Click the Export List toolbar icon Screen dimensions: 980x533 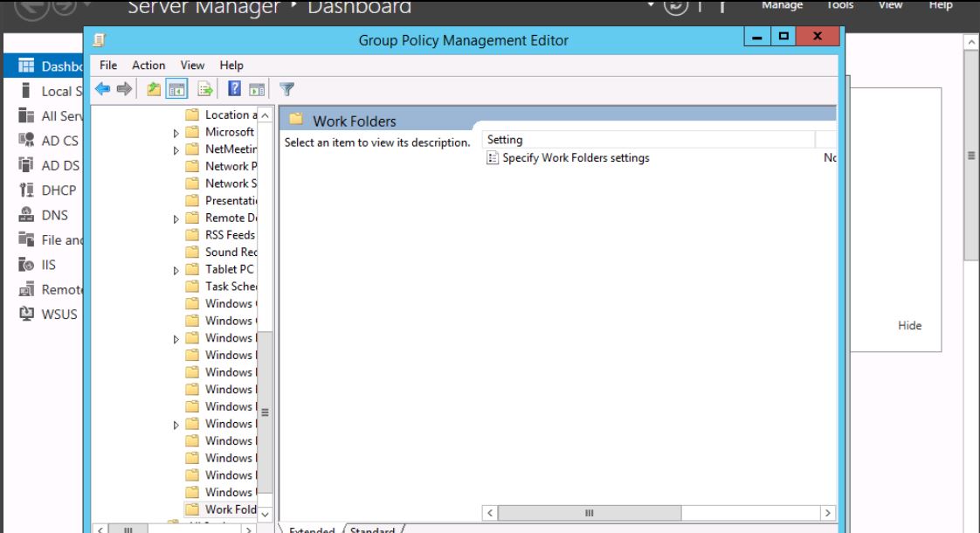pyautogui.click(x=205, y=89)
